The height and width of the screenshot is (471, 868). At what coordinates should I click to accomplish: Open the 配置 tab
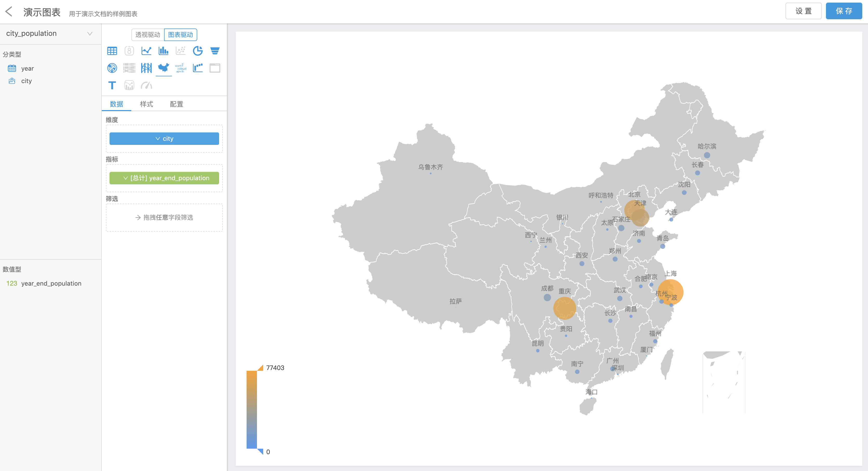point(176,104)
